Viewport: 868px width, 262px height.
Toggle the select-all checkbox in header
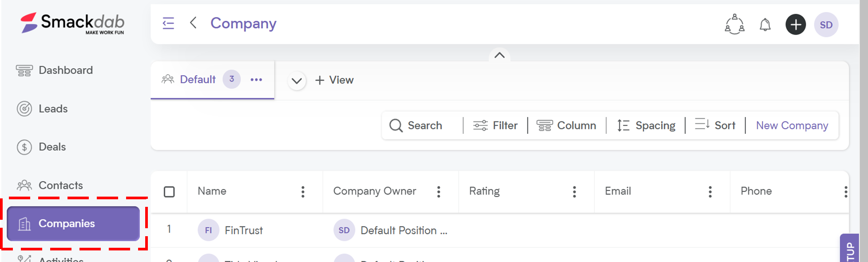tap(169, 192)
